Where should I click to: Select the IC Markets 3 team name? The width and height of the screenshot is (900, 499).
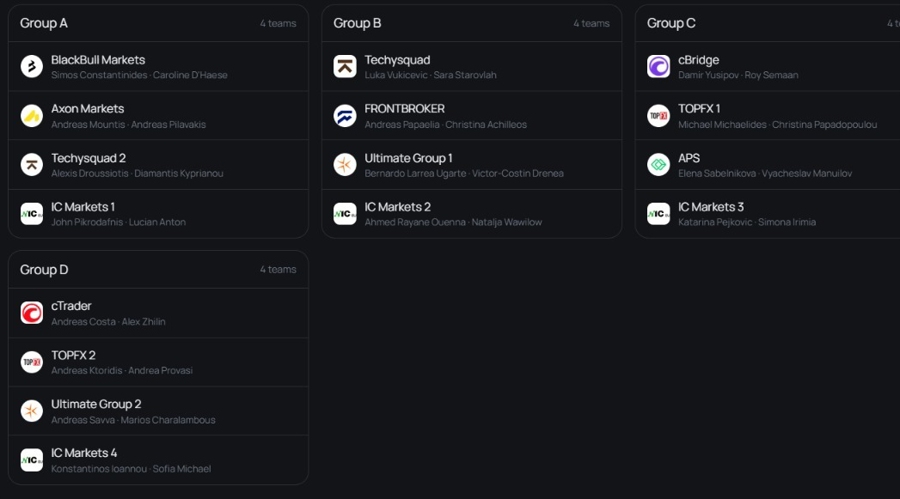tap(711, 207)
